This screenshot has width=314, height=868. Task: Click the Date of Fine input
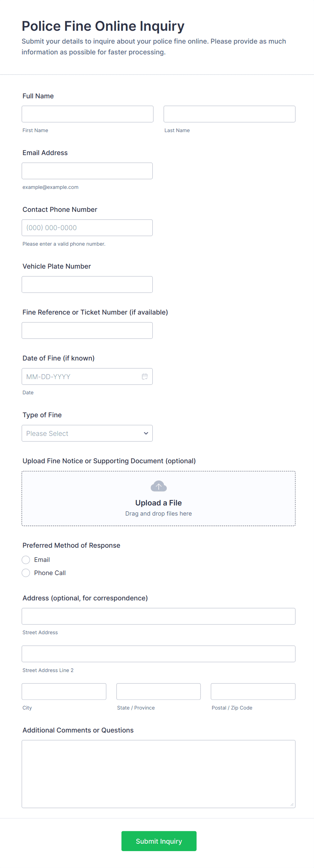point(81,376)
